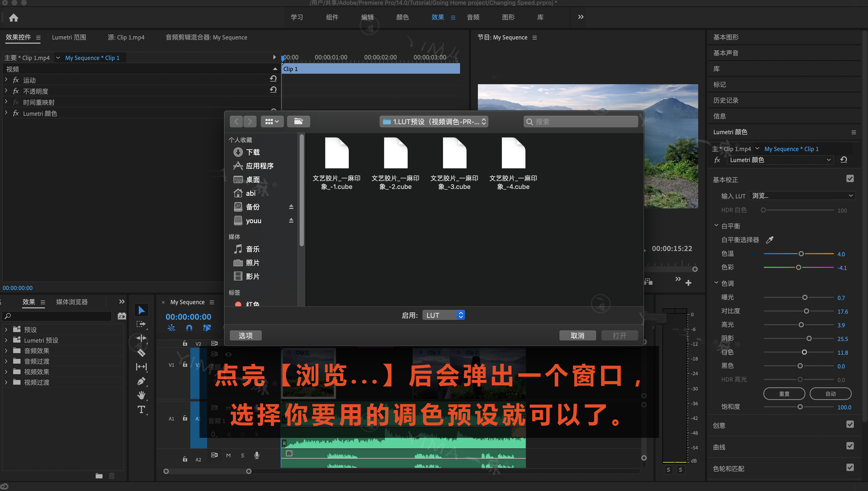The image size is (868, 491).
Task: Adjust the 饱和度 slider
Action: click(800, 407)
